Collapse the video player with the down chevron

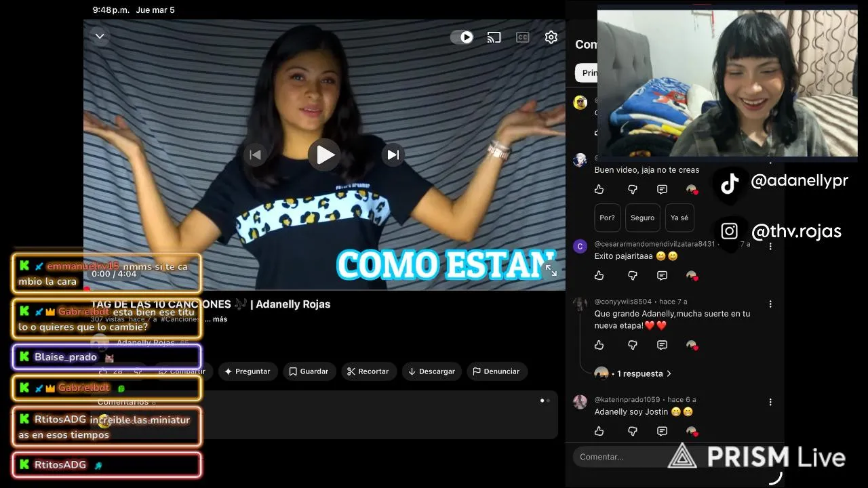pos(100,37)
